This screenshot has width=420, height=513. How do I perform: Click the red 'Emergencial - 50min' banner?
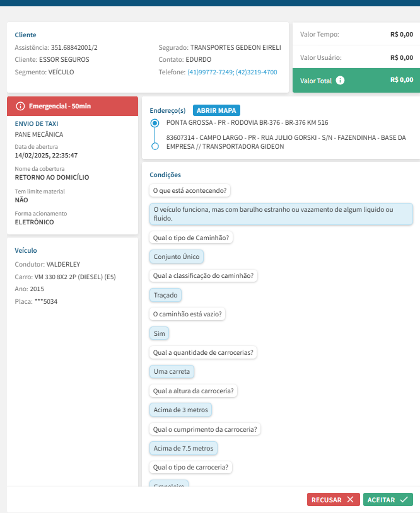72,106
